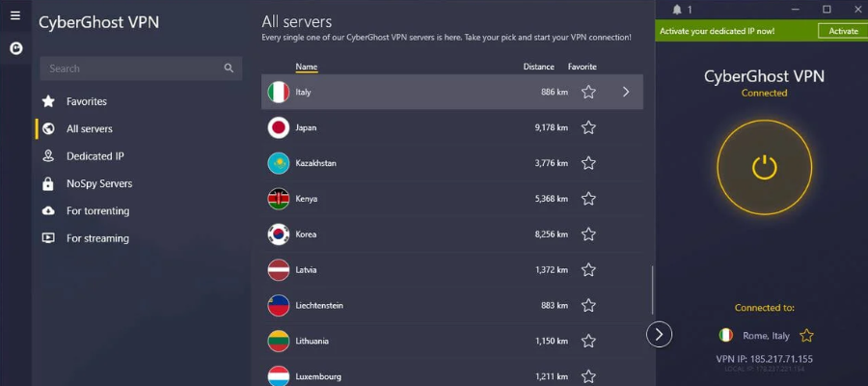Image resolution: width=868 pixels, height=386 pixels.
Task: Toggle favorite star for Rome, Italy
Action: (806, 335)
